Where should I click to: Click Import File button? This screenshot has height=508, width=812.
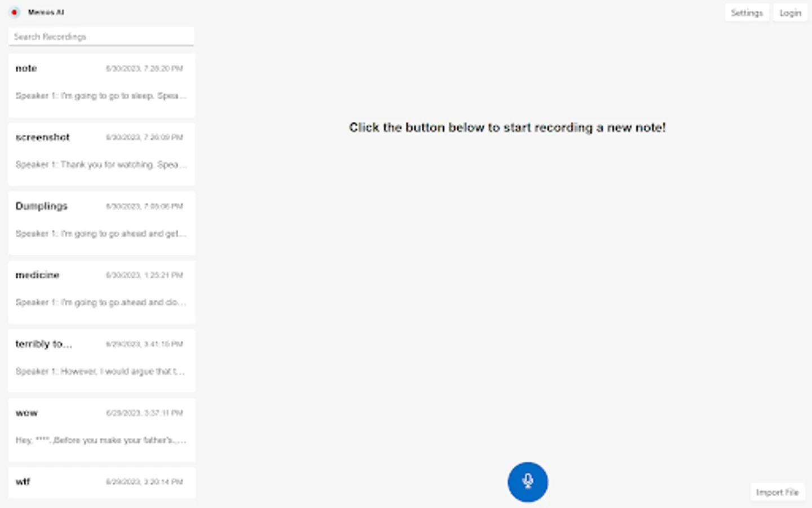(x=777, y=492)
